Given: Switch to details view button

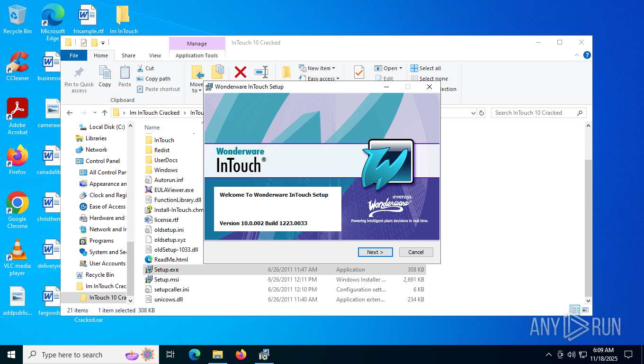Looking at the screenshot, I should (x=575, y=310).
